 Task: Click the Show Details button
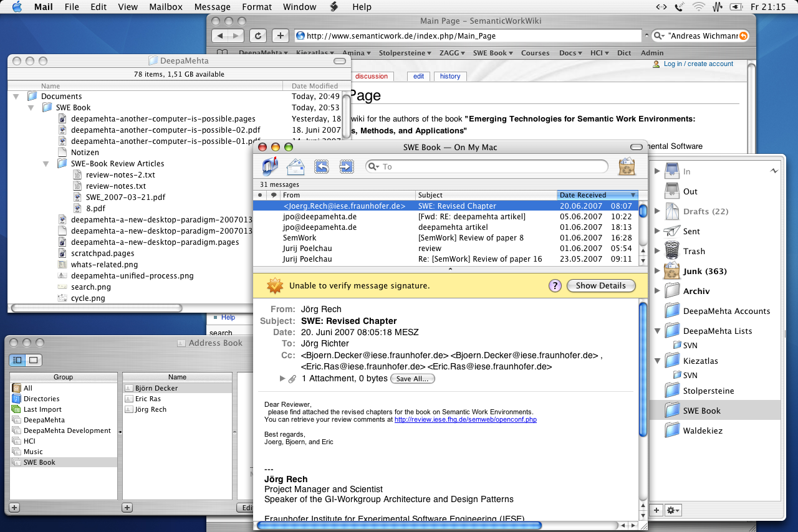[x=600, y=286]
